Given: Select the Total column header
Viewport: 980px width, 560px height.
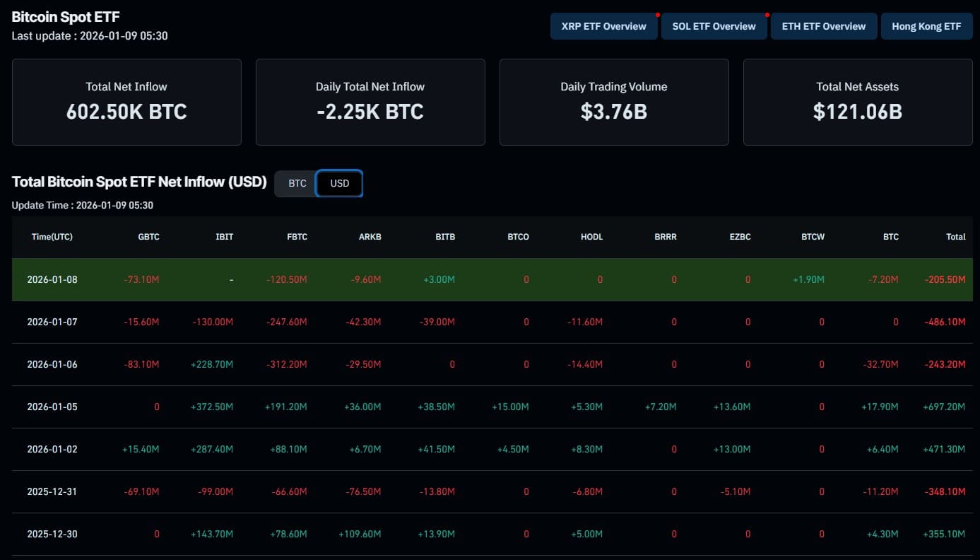Looking at the screenshot, I should click(x=955, y=237).
